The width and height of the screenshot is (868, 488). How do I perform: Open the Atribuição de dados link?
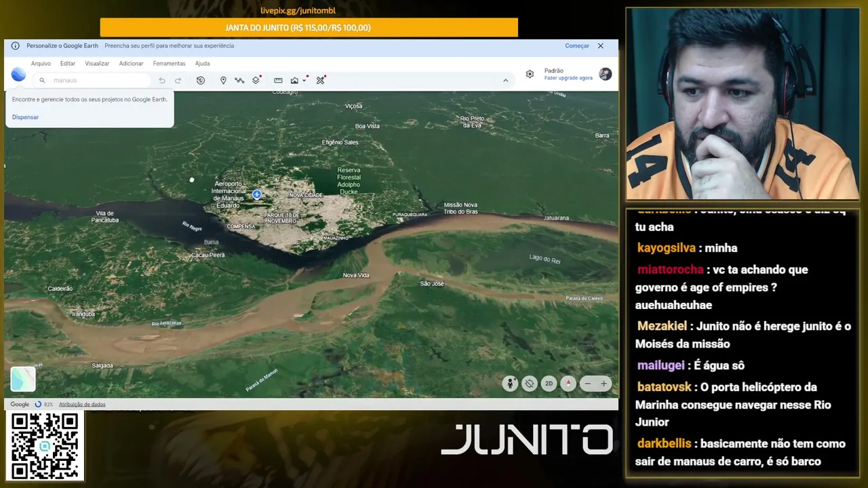click(x=82, y=405)
